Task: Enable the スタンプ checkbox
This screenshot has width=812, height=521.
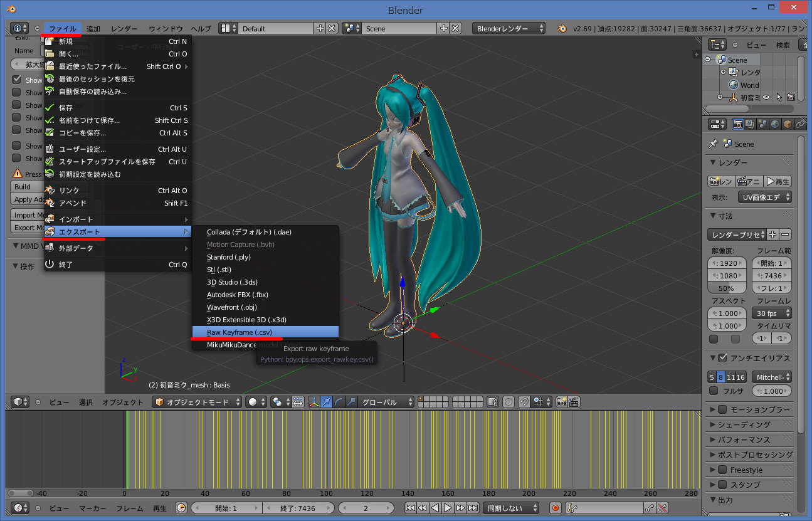Action: [722, 485]
